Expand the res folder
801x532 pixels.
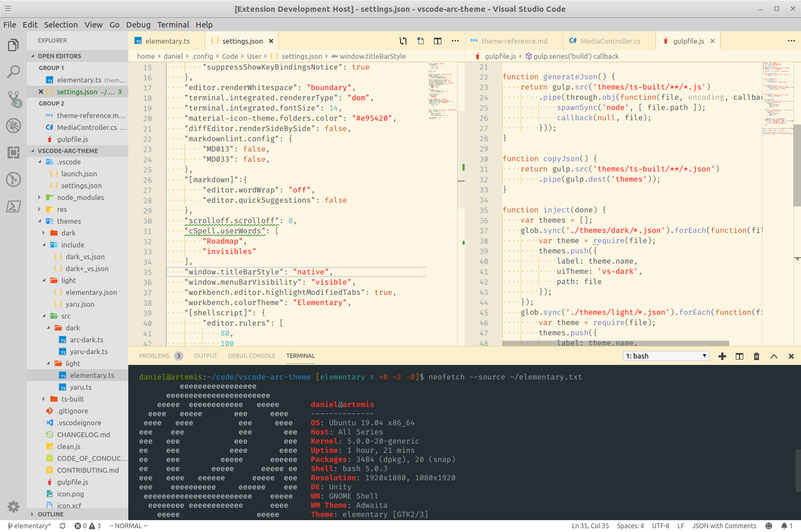pyautogui.click(x=62, y=209)
